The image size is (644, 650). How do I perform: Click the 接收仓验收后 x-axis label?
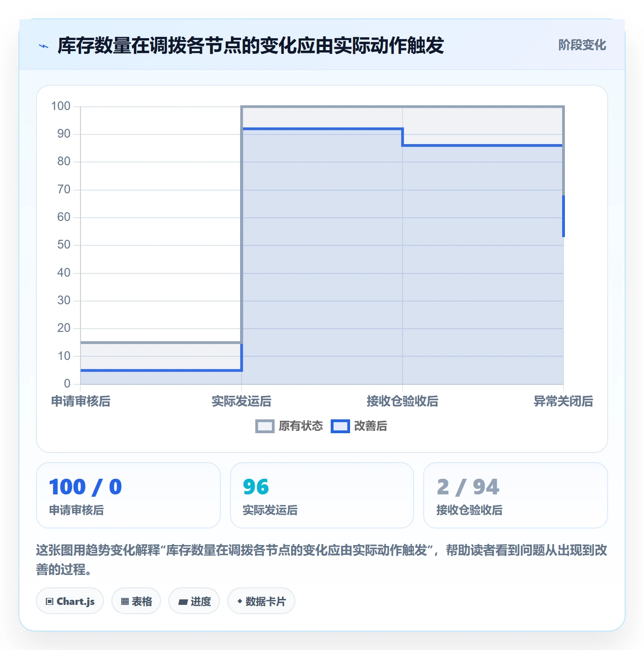tap(402, 401)
